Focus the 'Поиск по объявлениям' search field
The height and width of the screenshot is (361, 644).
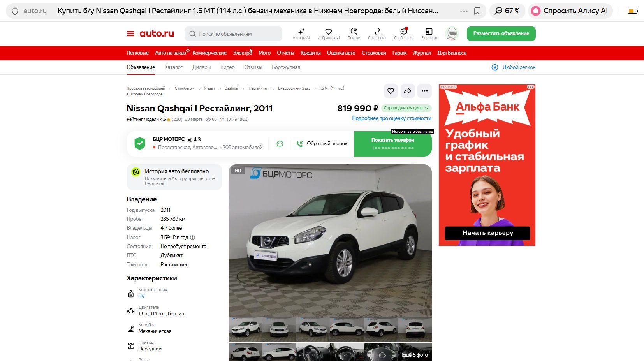click(233, 34)
